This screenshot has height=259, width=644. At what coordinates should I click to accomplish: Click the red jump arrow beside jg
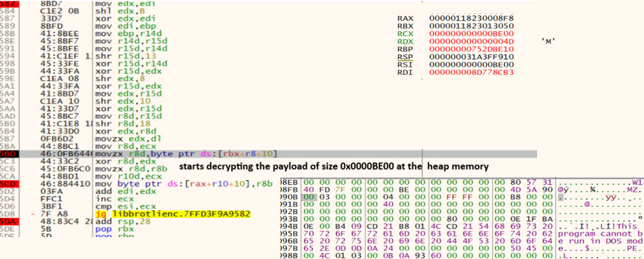pos(33,215)
